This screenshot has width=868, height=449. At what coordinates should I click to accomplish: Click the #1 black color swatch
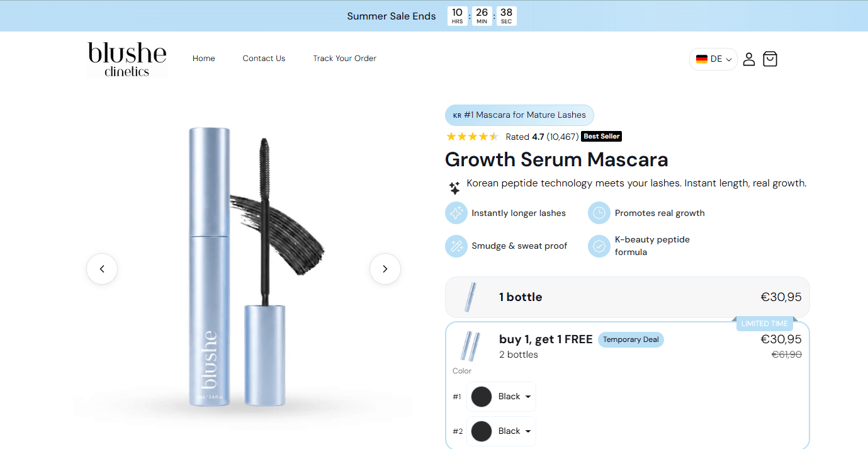[482, 397]
